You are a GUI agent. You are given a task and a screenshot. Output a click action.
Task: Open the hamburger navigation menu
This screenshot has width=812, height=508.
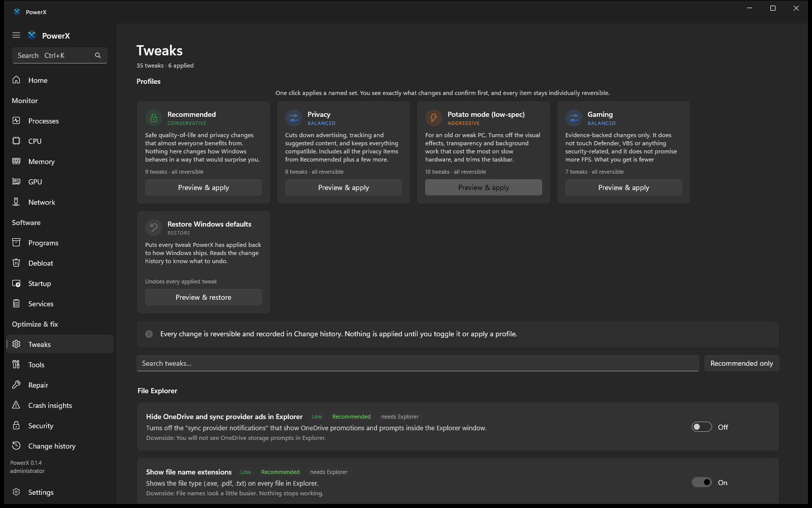pyautogui.click(x=16, y=36)
